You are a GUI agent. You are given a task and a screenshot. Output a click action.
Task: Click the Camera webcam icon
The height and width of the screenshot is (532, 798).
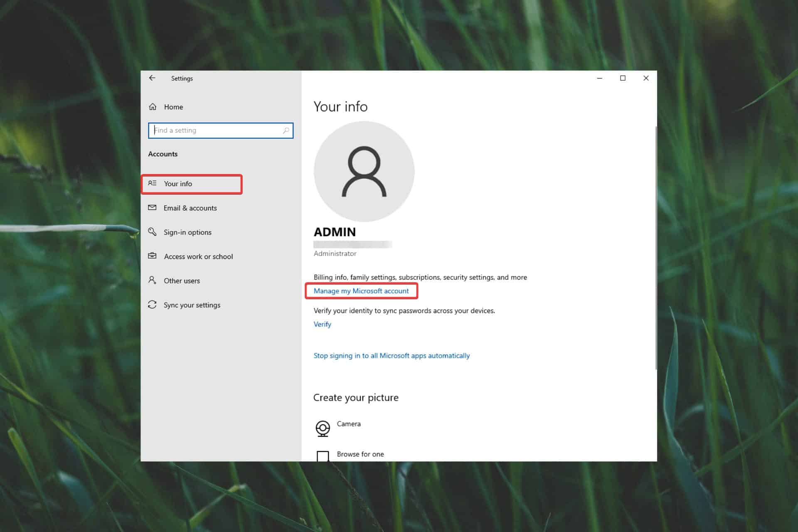[323, 429]
